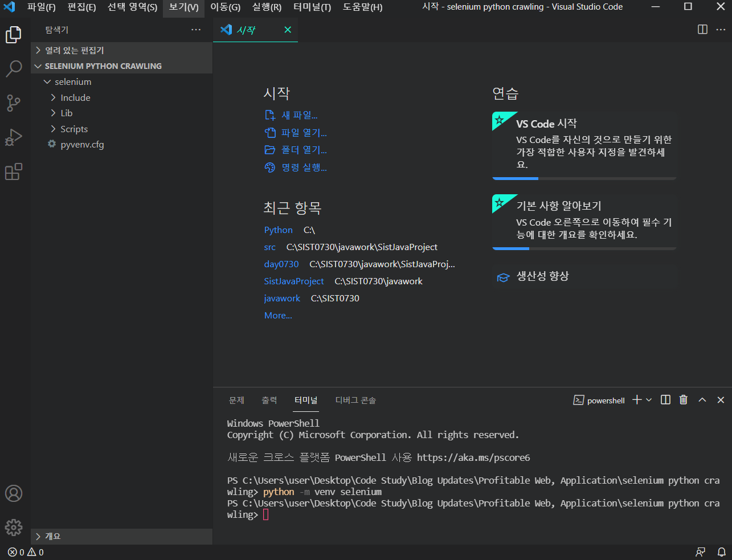Open the Search view in activity bar
Viewport: 732px width, 560px height.
tap(14, 69)
